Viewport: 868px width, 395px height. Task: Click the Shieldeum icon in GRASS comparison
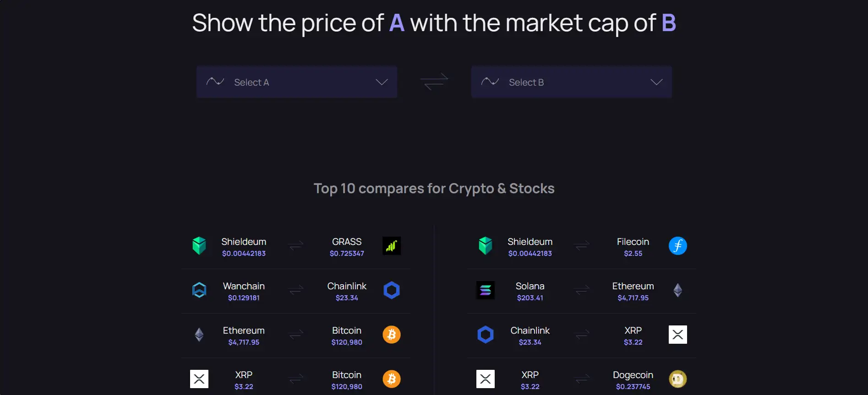[x=199, y=246]
